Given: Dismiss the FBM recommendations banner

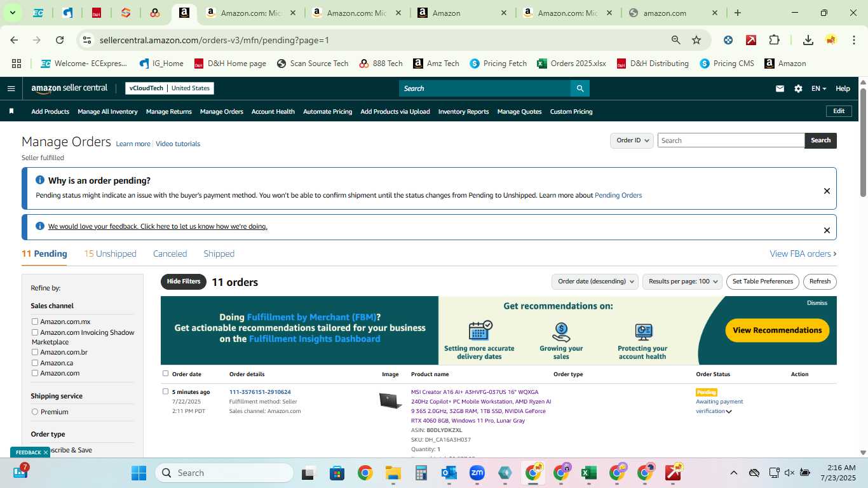Looking at the screenshot, I should tap(817, 303).
